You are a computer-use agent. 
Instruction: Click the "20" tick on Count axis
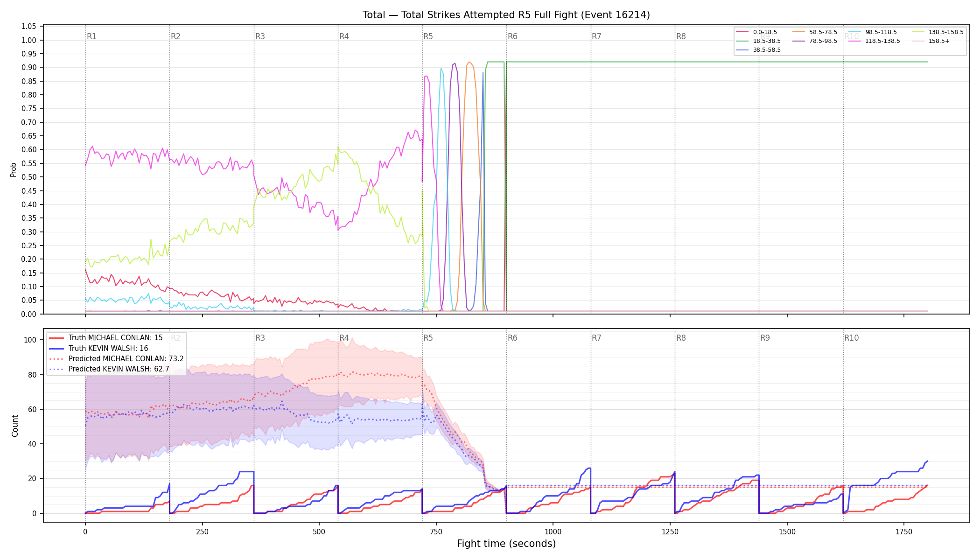point(32,479)
